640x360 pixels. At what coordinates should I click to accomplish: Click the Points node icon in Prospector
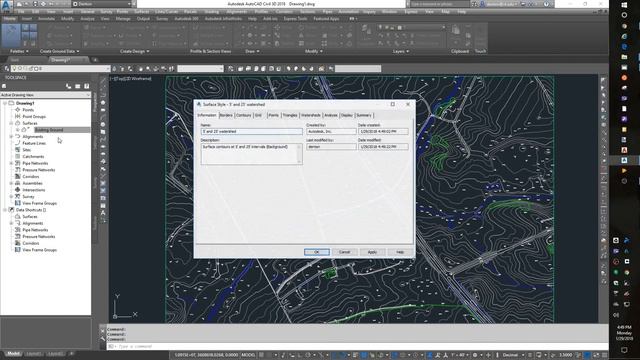18,110
